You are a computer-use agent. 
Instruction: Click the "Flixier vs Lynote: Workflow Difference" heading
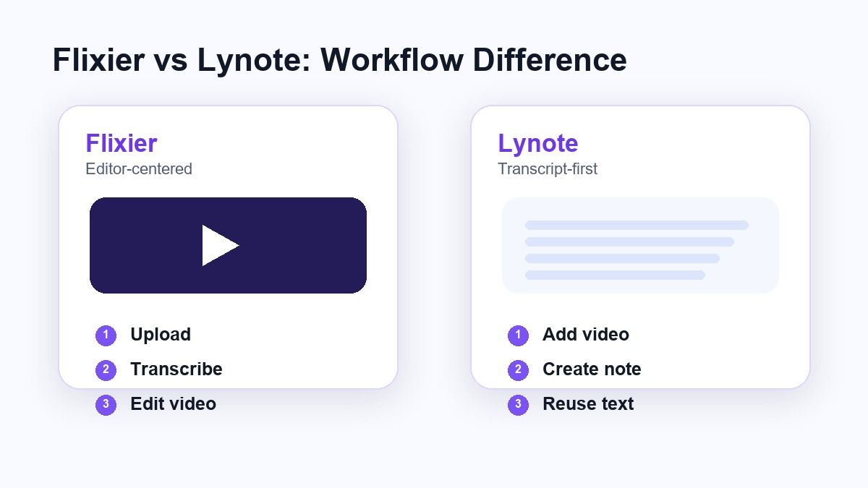339,60
